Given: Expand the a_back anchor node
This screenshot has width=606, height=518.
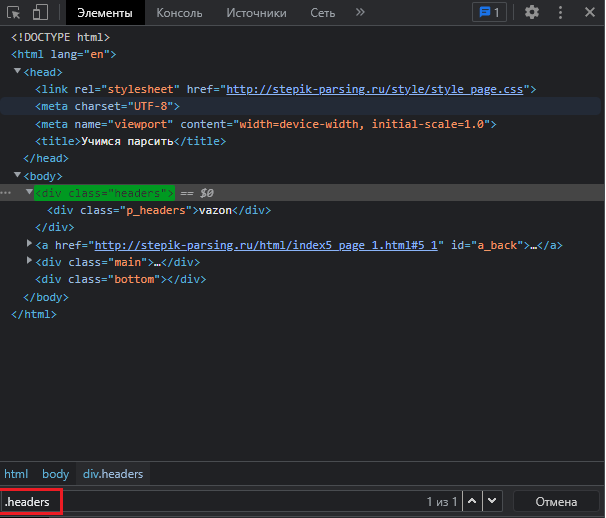Looking at the screenshot, I should (30, 245).
